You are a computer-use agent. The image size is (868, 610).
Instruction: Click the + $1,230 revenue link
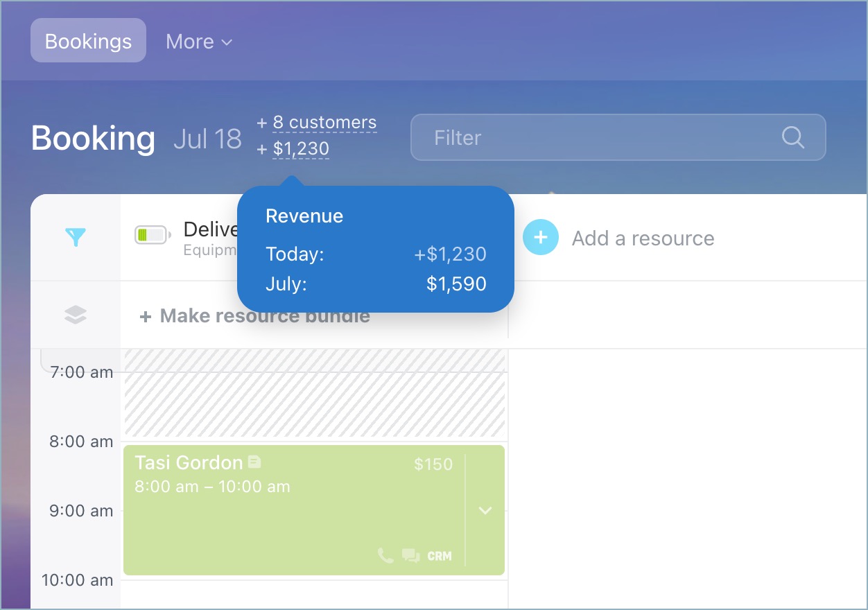click(300, 149)
